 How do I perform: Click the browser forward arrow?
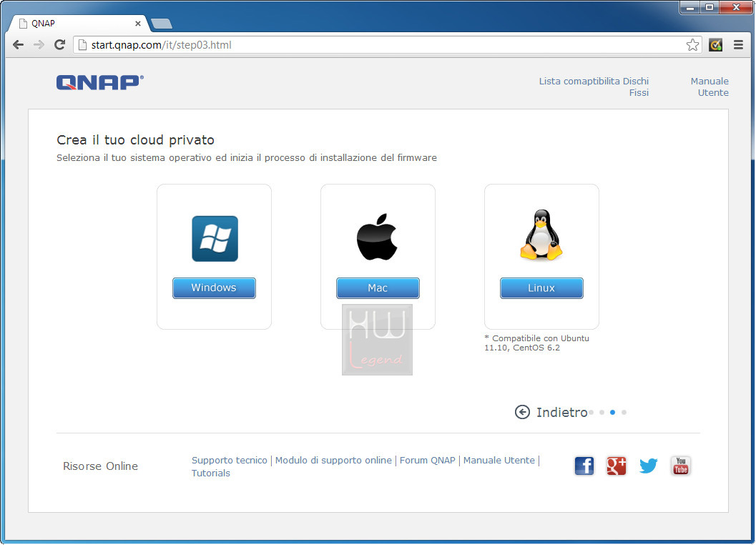39,45
